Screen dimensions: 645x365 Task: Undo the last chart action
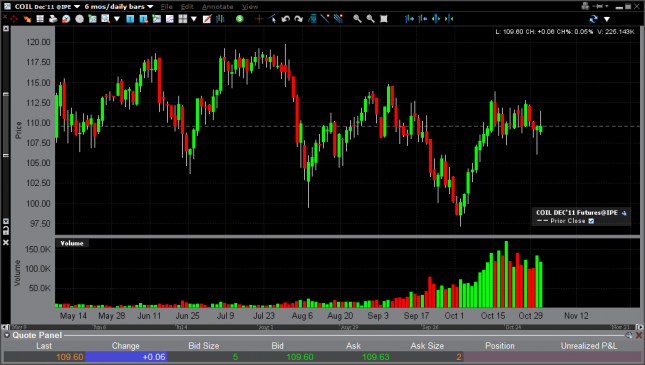(x=285, y=19)
